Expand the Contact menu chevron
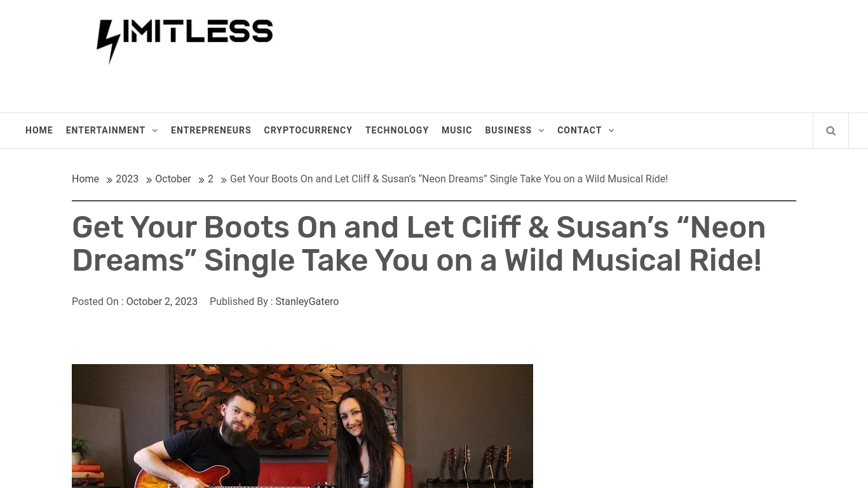868x488 pixels. 611,130
